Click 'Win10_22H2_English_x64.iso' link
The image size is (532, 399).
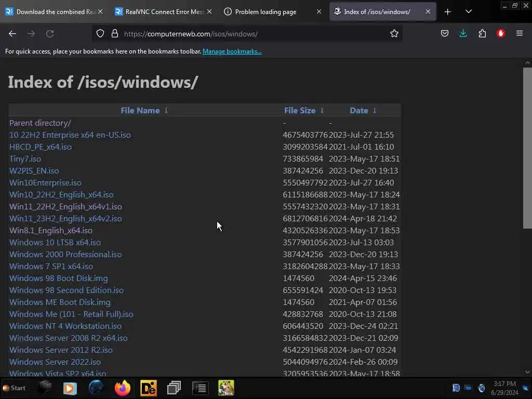point(61,195)
